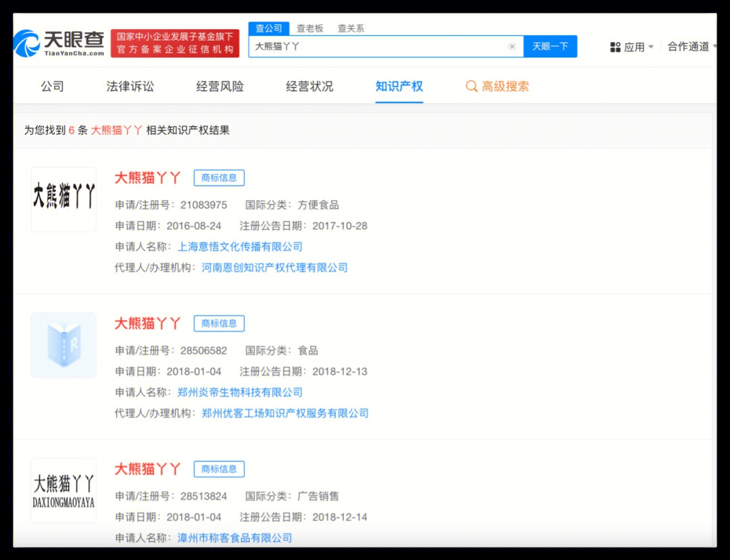Click registration number 28506582

(204, 351)
